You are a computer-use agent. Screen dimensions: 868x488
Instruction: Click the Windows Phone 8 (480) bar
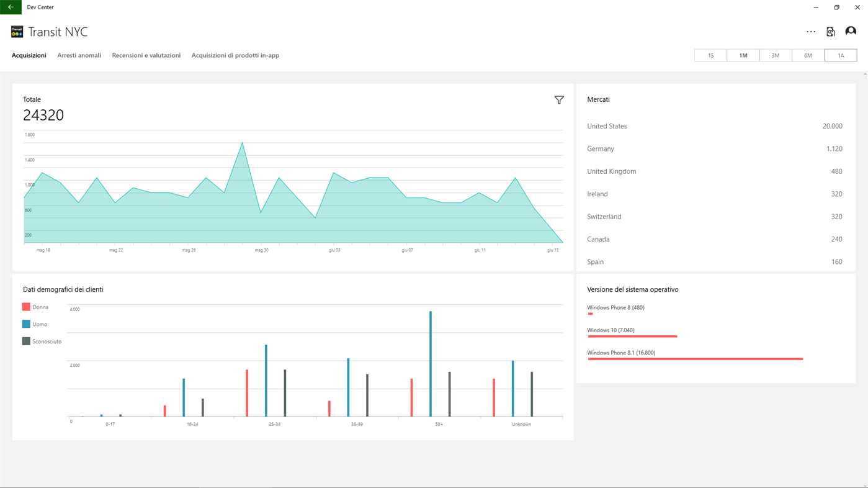point(590,314)
